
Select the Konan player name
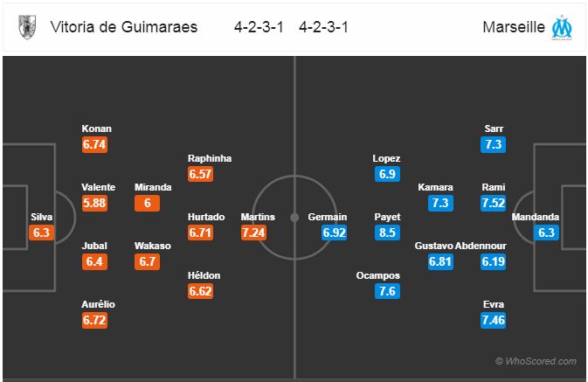pyautogui.click(x=96, y=128)
